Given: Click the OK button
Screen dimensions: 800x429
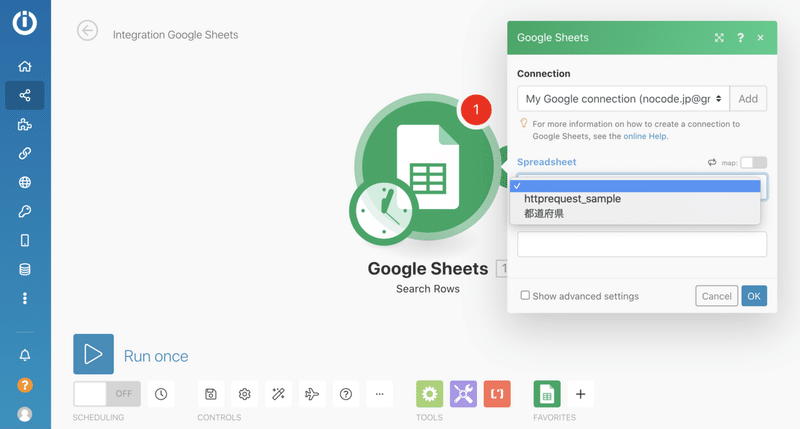Looking at the screenshot, I should coord(754,296).
